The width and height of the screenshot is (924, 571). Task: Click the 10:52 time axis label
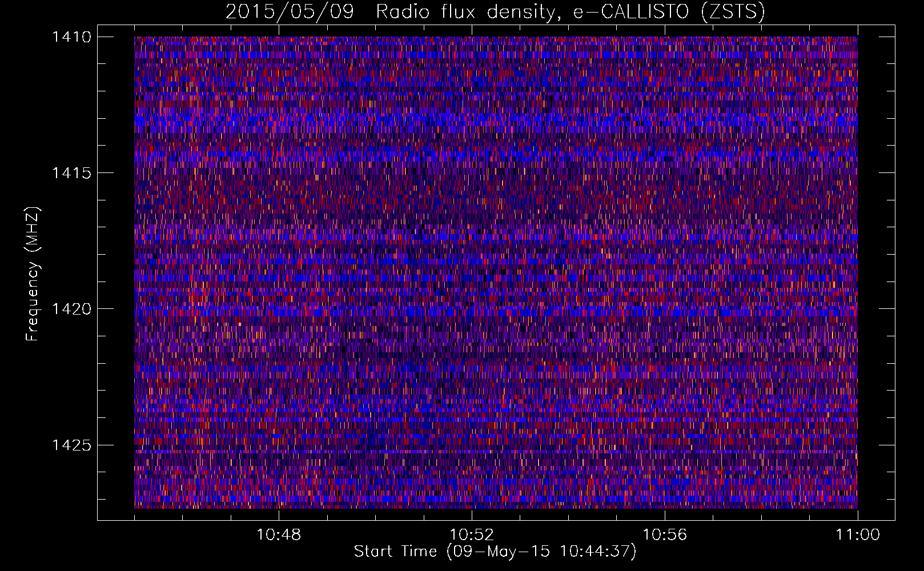pos(472,535)
